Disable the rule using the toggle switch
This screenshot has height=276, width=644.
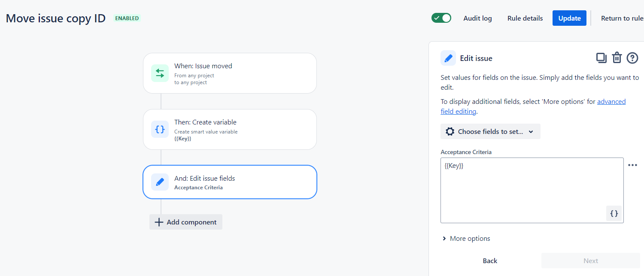coord(441,18)
